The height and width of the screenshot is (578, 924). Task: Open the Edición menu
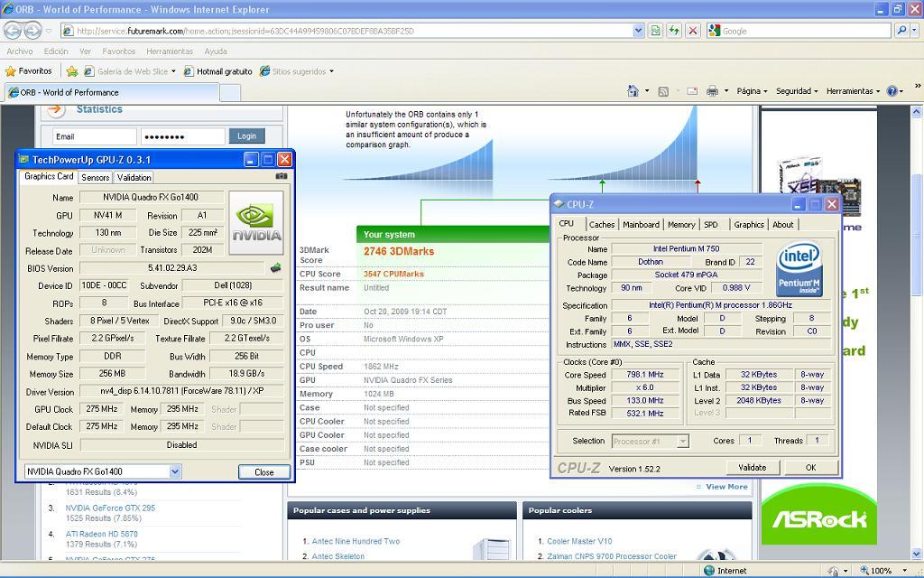(x=56, y=51)
